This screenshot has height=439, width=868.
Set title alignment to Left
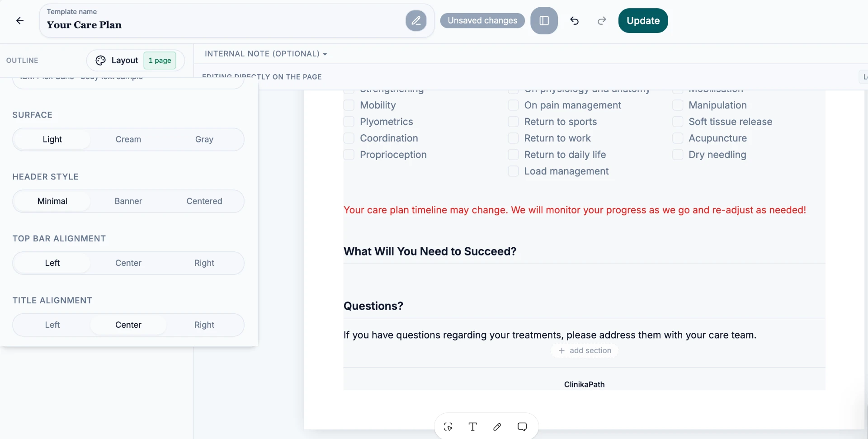click(x=52, y=325)
